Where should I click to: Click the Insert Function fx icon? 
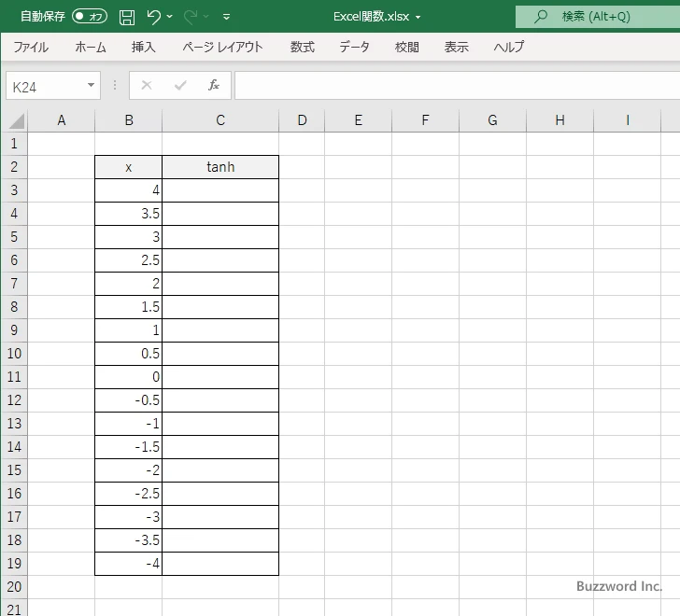[x=213, y=86]
